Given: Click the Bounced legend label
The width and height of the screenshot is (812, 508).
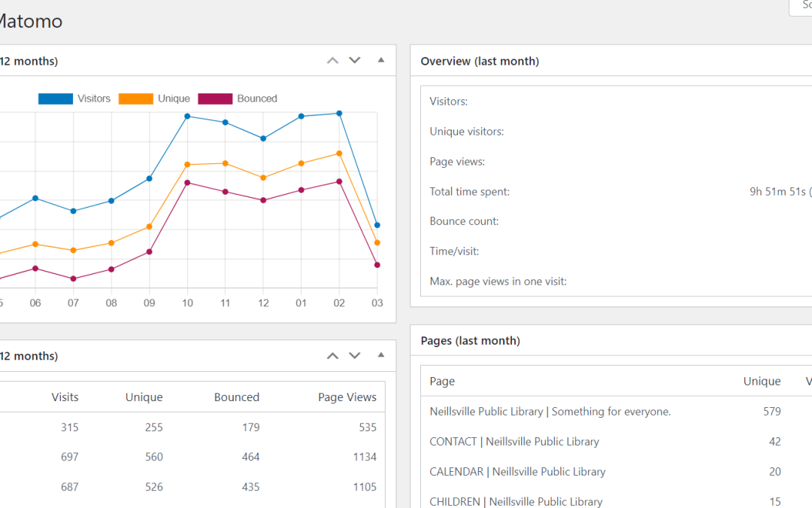Looking at the screenshot, I should [x=257, y=99].
